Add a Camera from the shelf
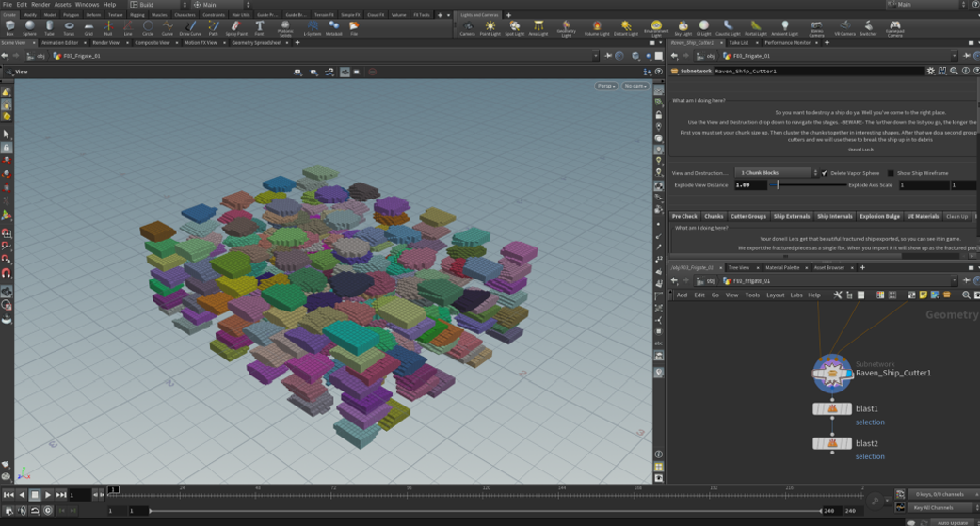Image resolution: width=980 pixels, height=526 pixels. click(467, 27)
